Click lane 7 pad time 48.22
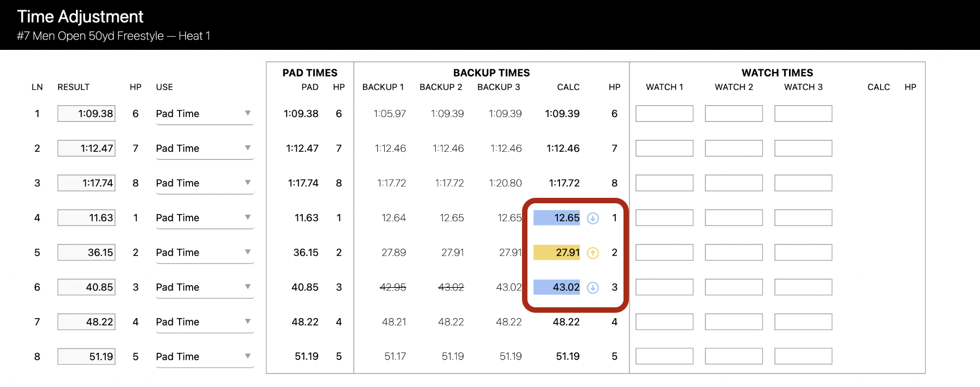Image resolution: width=980 pixels, height=387 pixels. point(305,322)
